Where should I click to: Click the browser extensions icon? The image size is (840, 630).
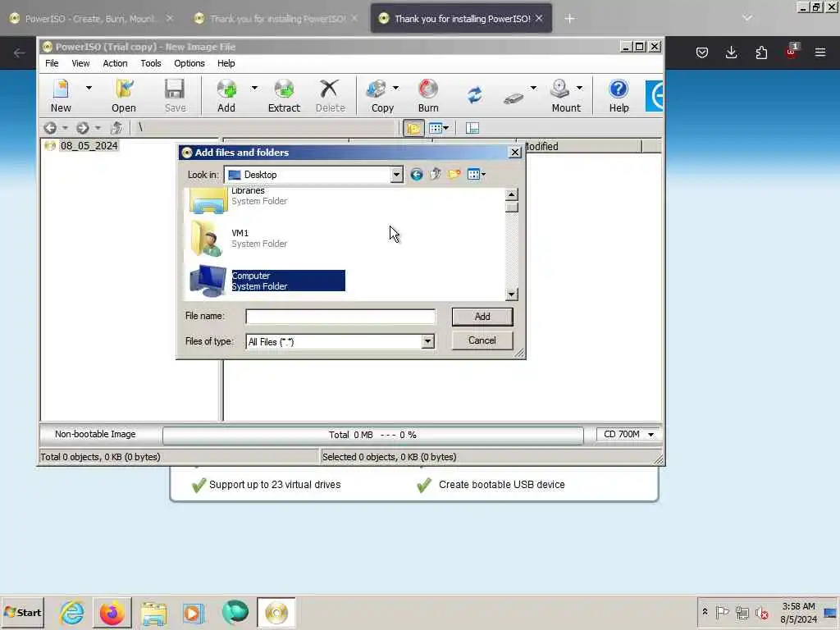[x=761, y=52]
